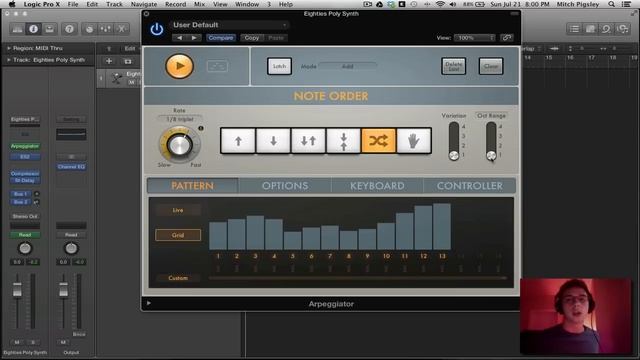Select the Down note order arrow
The height and width of the screenshot is (360, 640).
(x=273, y=141)
